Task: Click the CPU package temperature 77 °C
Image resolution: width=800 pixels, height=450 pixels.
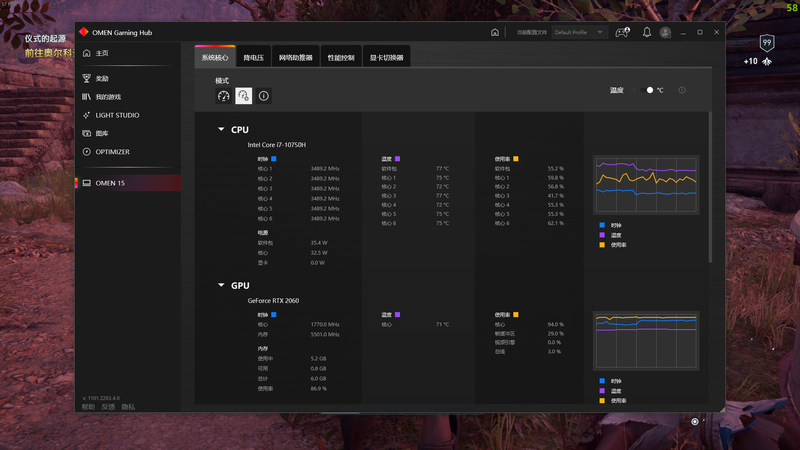Action: click(x=442, y=168)
